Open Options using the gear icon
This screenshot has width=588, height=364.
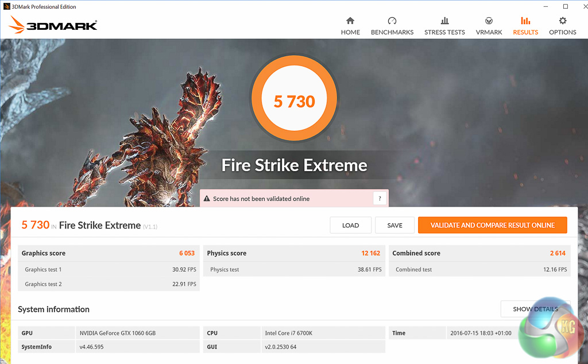[x=562, y=21]
